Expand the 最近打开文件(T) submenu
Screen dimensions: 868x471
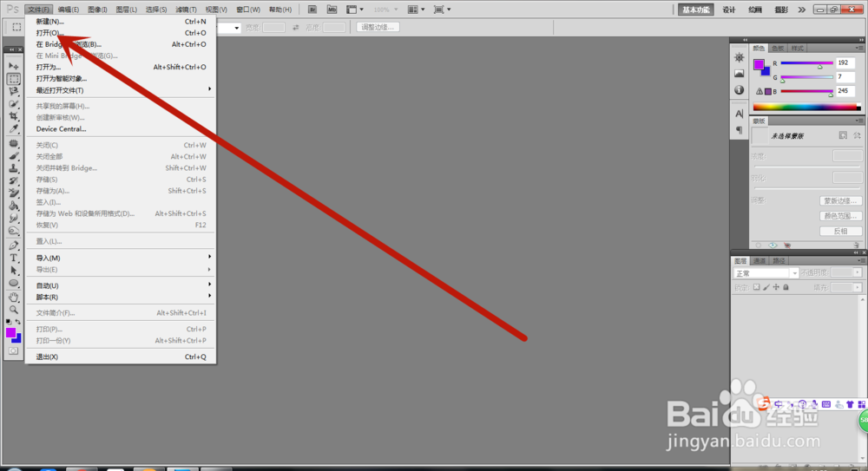tap(121, 90)
